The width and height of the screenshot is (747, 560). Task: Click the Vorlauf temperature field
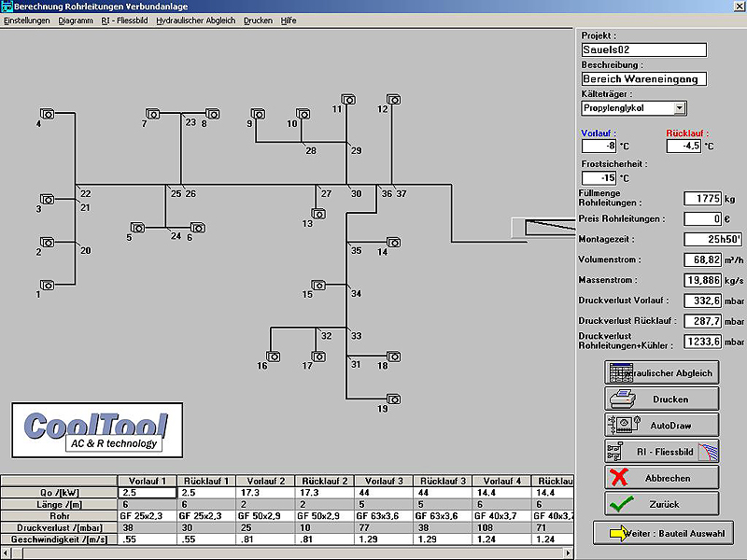pyautogui.click(x=599, y=147)
